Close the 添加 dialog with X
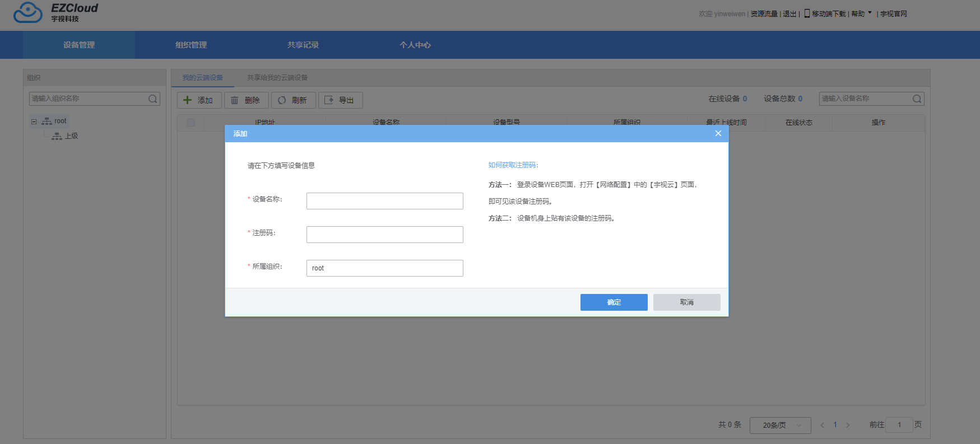980x444 pixels. coord(718,133)
